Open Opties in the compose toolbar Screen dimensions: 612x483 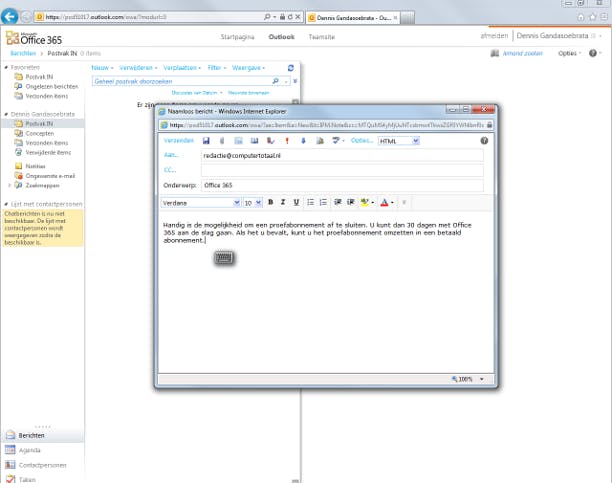362,141
